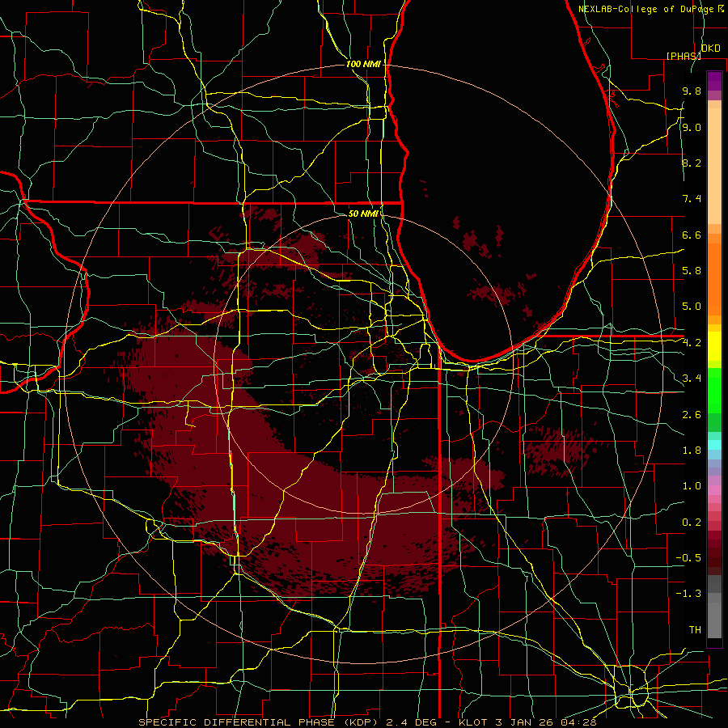
Task: Pick the orange band of color scale
Action: tap(714, 279)
